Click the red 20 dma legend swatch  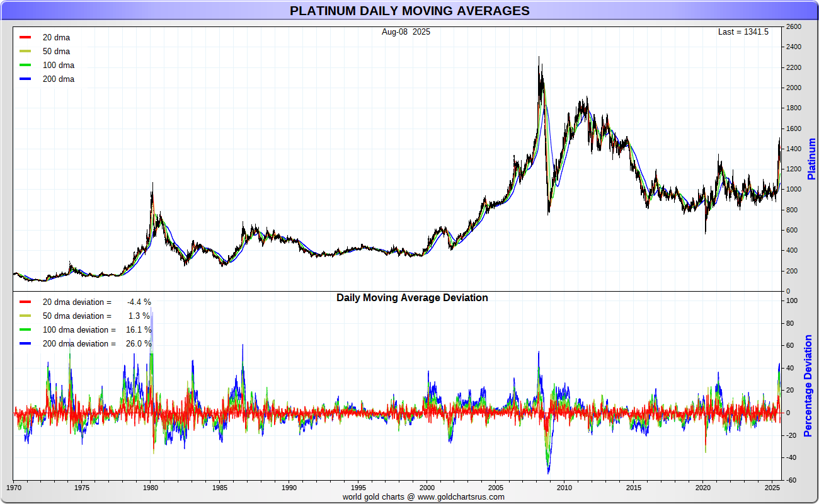(x=25, y=37)
